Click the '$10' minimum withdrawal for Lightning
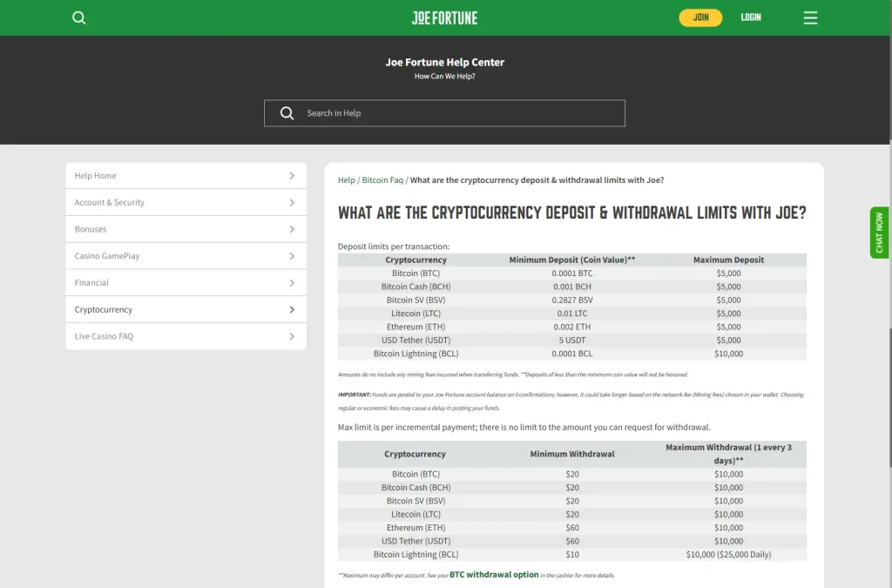Viewport: 892px width, 588px height. 572,554
